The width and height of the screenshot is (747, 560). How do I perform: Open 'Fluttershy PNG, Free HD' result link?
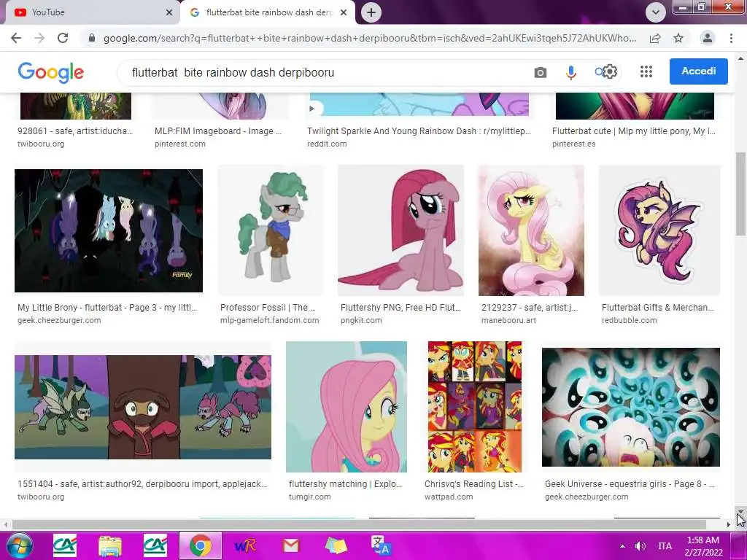(400, 308)
